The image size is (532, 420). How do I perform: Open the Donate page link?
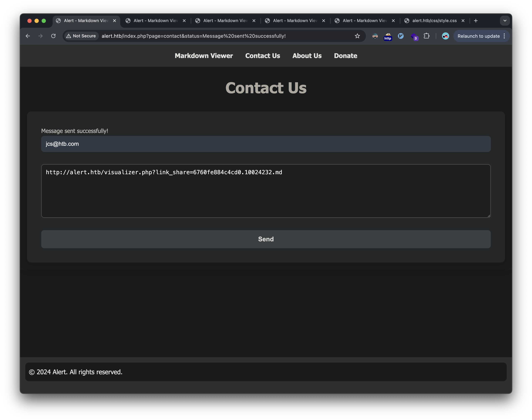[345, 56]
